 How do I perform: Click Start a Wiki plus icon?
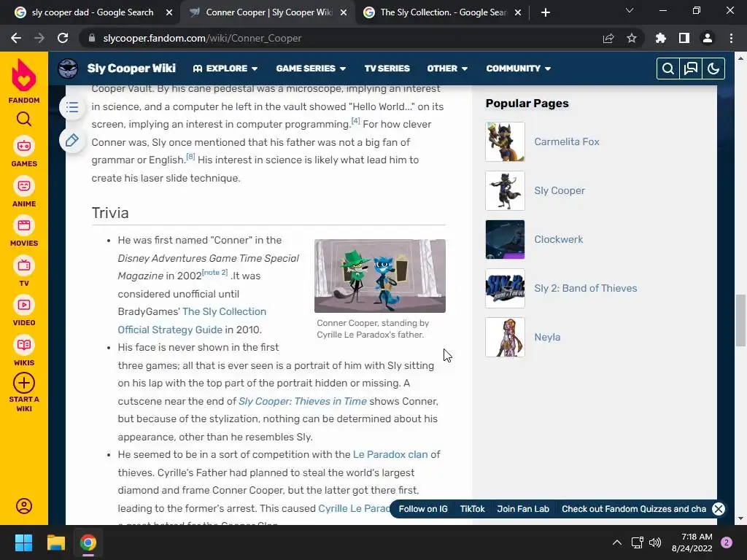(x=24, y=383)
